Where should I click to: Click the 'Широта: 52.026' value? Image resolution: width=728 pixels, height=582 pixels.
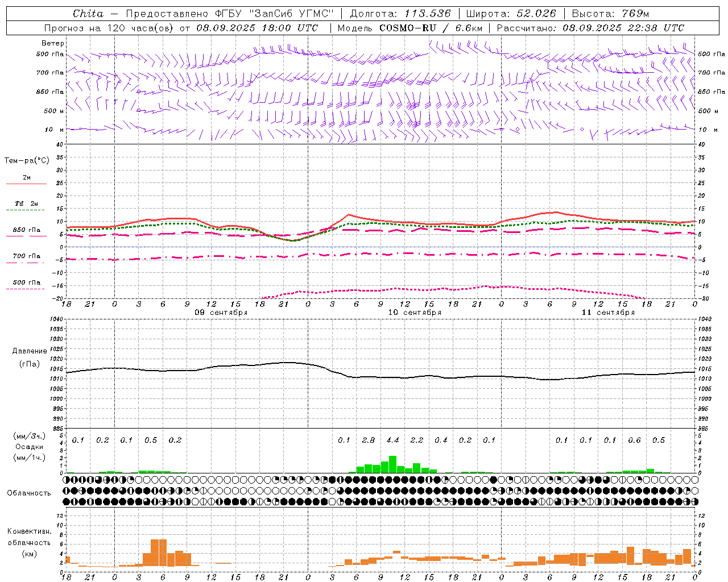pyautogui.click(x=511, y=14)
